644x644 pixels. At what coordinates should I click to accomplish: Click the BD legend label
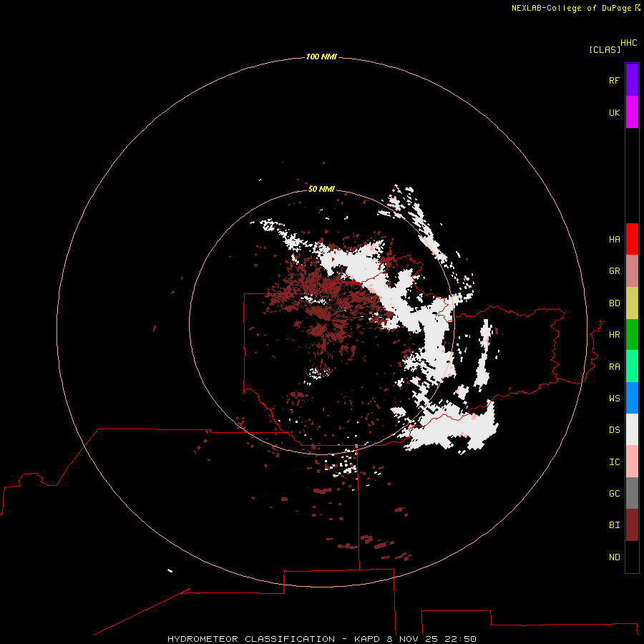pos(614,303)
